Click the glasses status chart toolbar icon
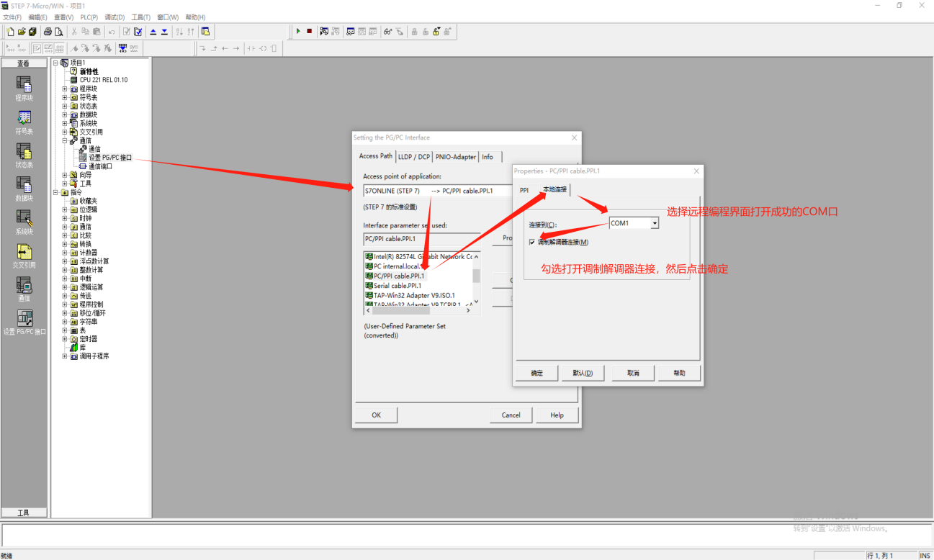 pos(388,32)
